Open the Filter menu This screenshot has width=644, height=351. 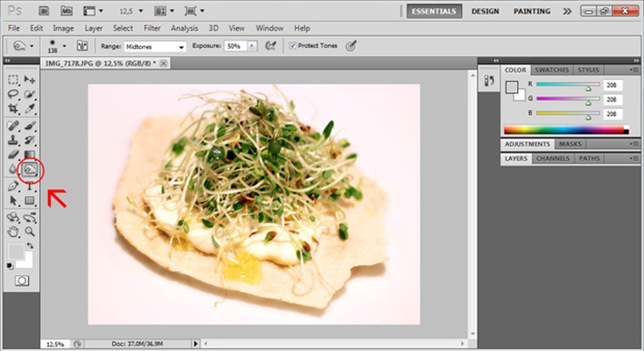[152, 28]
